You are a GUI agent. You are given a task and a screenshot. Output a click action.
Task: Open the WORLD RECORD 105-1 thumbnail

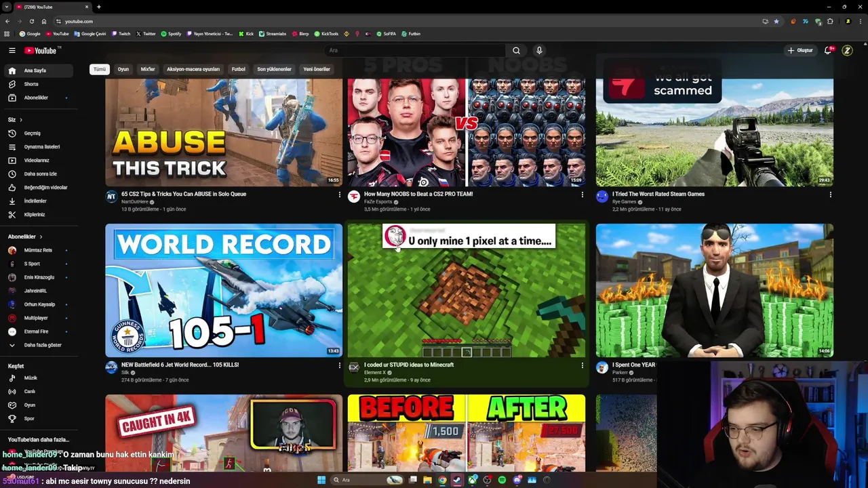click(x=224, y=290)
